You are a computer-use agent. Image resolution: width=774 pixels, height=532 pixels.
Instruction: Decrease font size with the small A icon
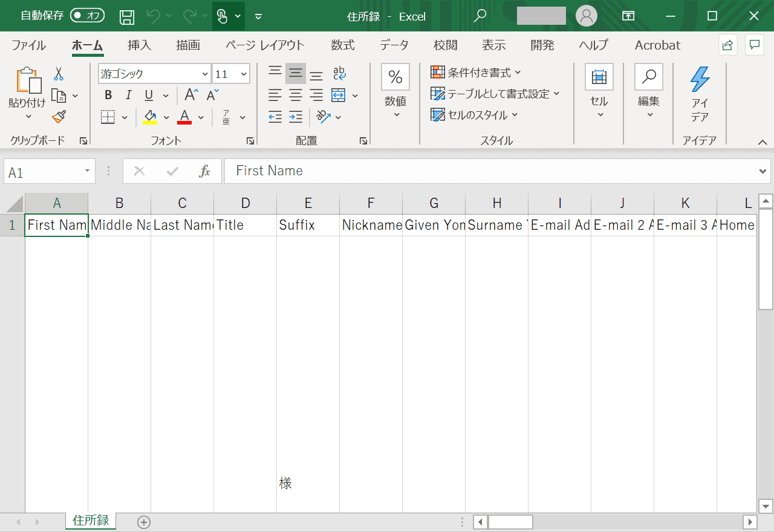tap(212, 95)
